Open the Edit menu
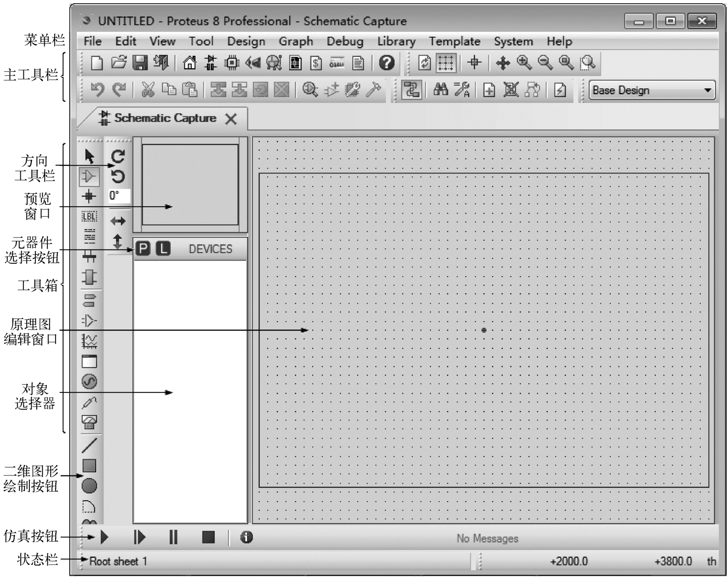 (126, 41)
